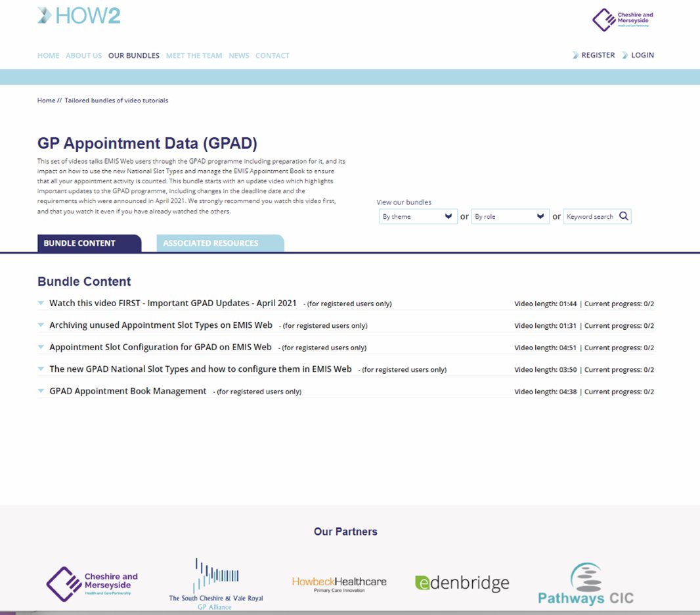Open the By role dropdown
Viewport: 700px width, 615px height.
point(510,217)
